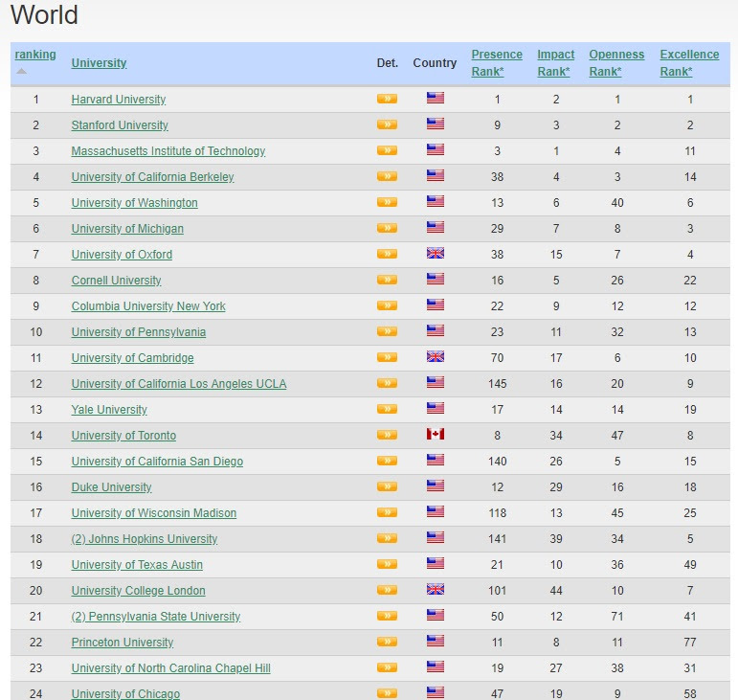Click details arrow for Pennsylvania State University
Viewport: 738px width, 700px height.
(387, 616)
